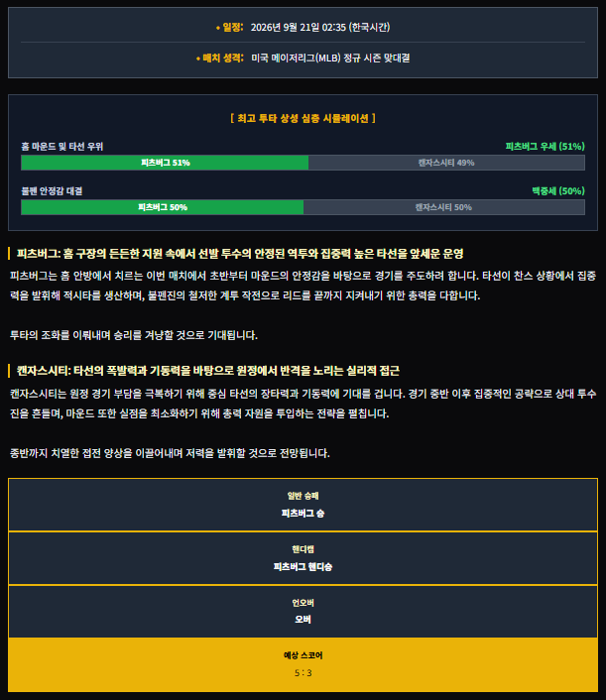606x700 pixels.
Task: Click the green 피츠버그 51% bar segment
Action: point(165,163)
